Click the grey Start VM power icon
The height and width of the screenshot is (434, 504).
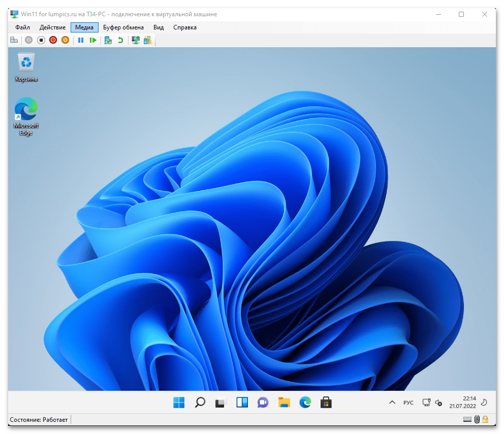pyautogui.click(x=28, y=40)
